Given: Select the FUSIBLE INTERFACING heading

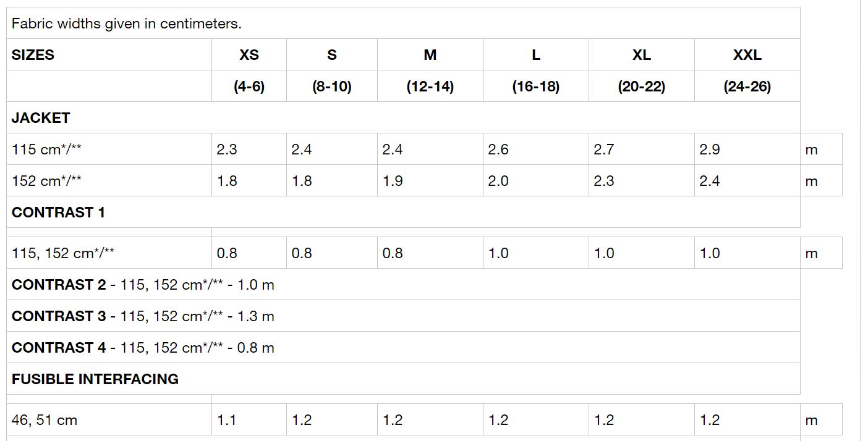Looking at the screenshot, I should [x=95, y=379].
